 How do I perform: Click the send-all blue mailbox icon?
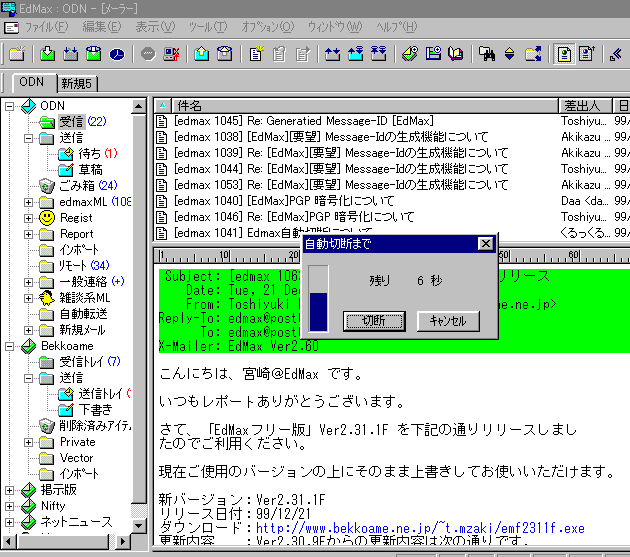[225, 53]
